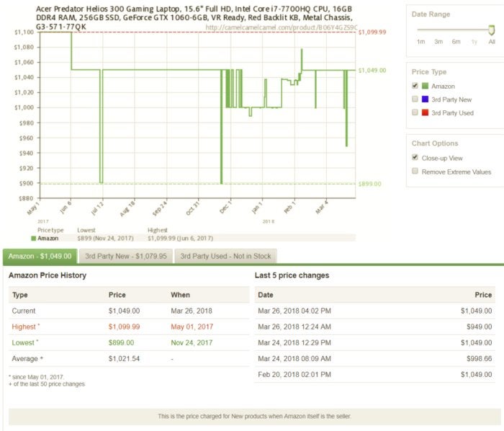
Task: Click the 'since May 01, 2017' footnote
Action: [x=36, y=377]
